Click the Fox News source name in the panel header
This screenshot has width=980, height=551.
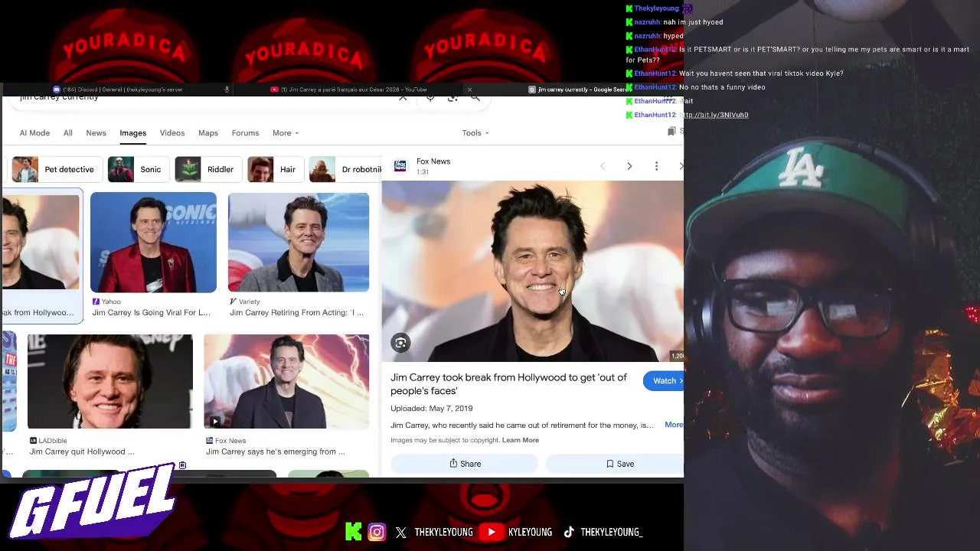pos(433,161)
